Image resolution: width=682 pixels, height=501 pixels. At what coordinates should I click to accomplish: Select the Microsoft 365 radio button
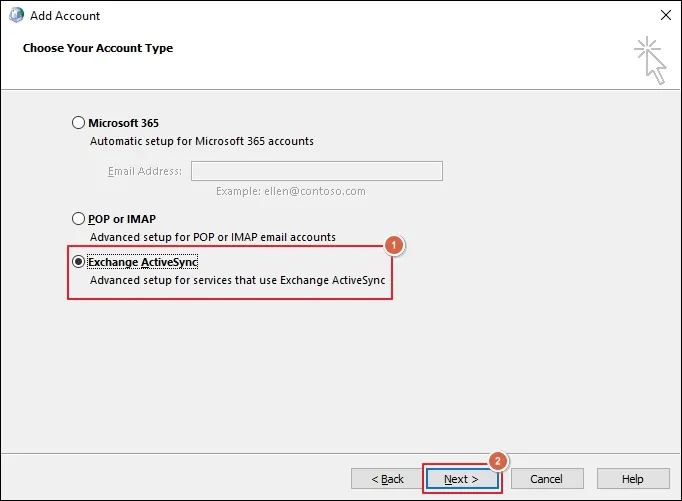[78, 123]
